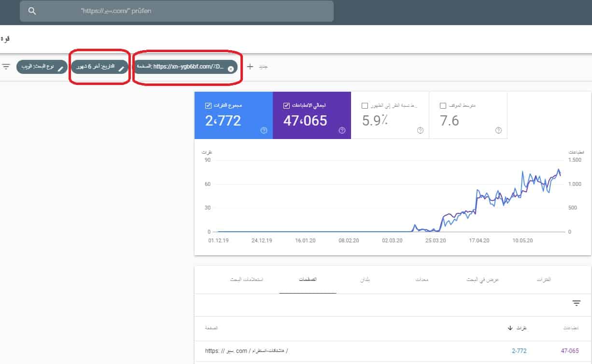592x364 pixels.
Task: Click the 'جديد' new filter label
Action: [262, 67]
